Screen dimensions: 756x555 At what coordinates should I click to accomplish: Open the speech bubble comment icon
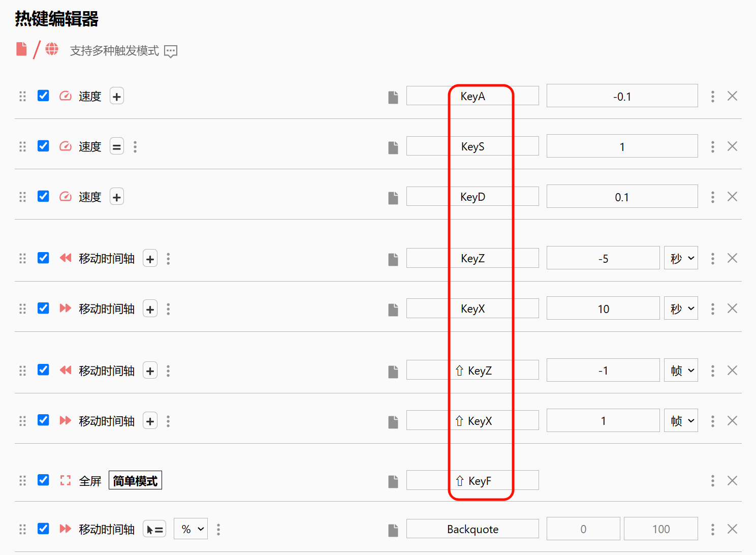click(171, 51)
